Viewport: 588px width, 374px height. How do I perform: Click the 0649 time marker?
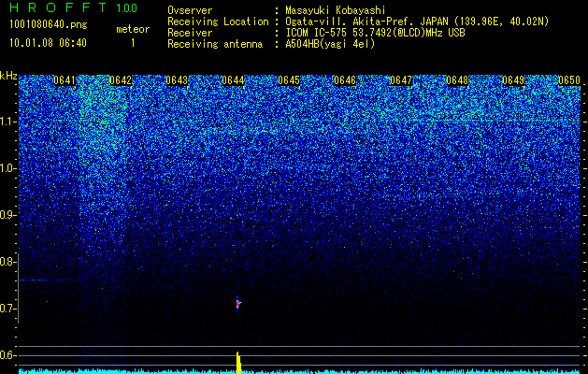point(513,80)
